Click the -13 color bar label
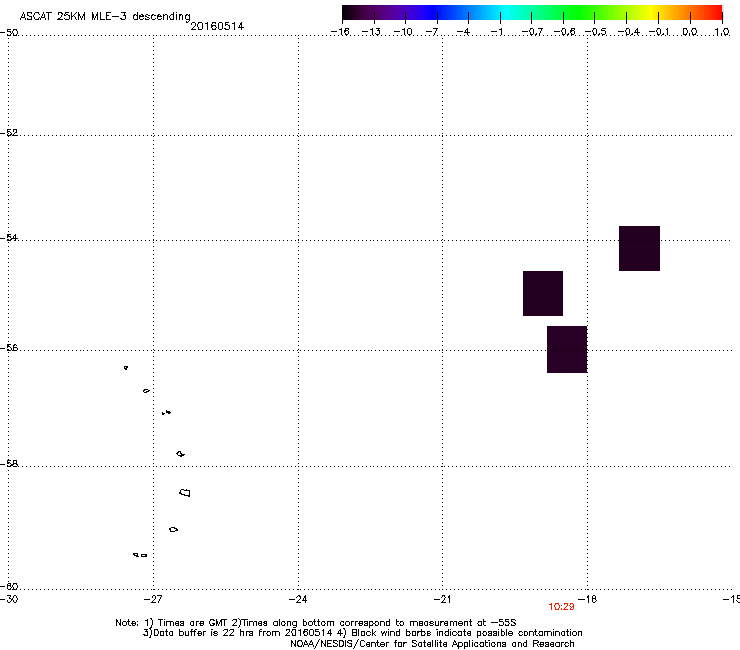 [x=371, y=32]
